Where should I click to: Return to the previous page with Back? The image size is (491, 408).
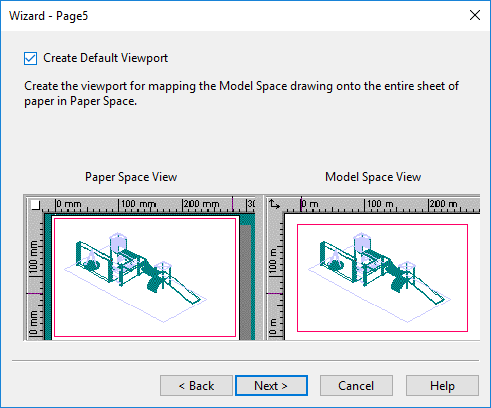click(196, 386)
